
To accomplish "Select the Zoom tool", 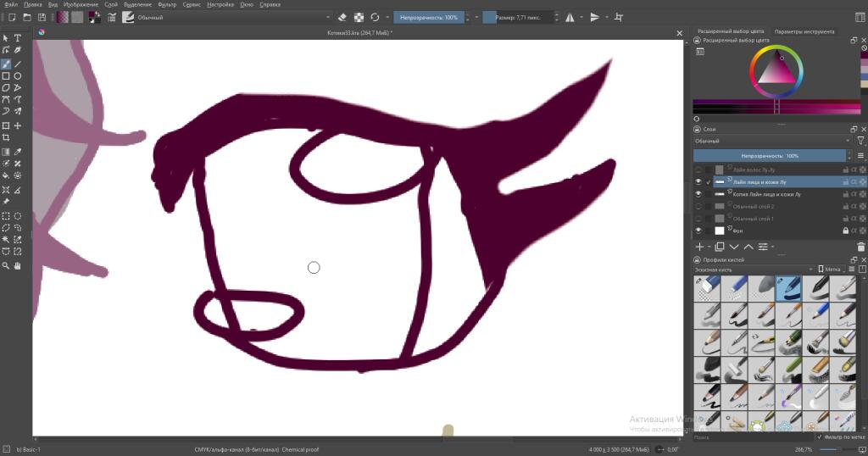I will 6,265.
